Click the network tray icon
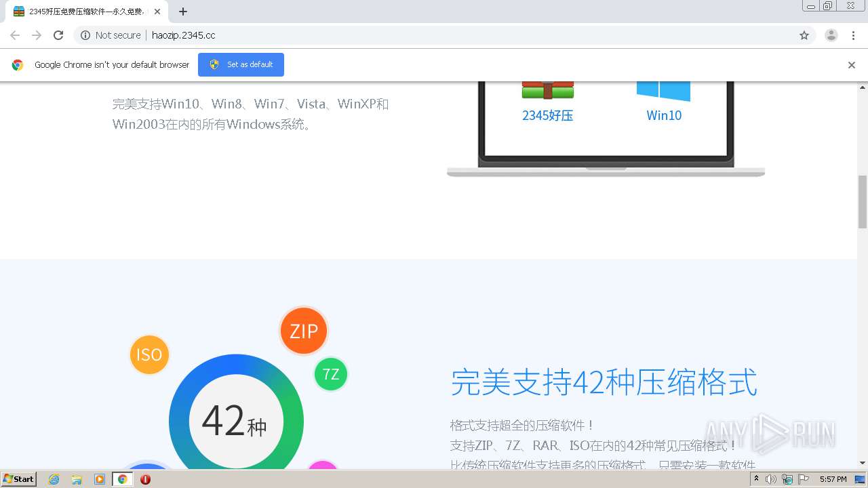 [787, 479]
